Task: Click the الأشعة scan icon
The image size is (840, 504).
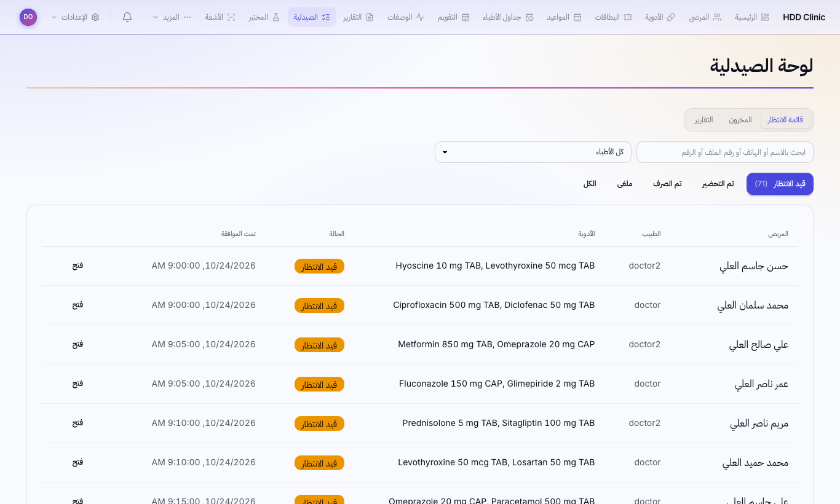Action: [231, 17]
